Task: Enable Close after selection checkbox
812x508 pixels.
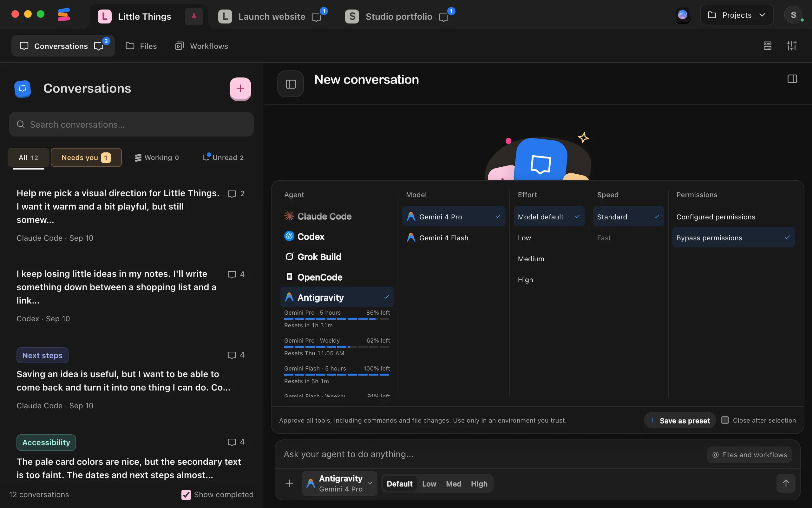Action: coord(725,420)
